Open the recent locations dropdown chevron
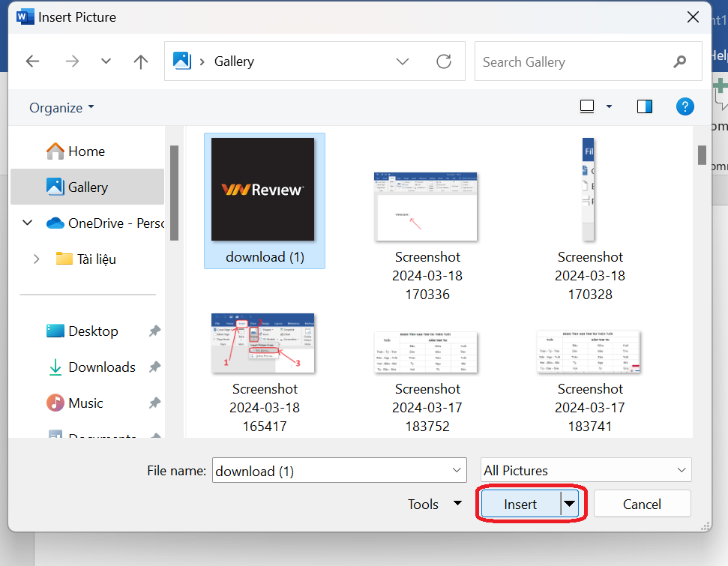The height and width of the screenshot is (566, 728). 106,61
